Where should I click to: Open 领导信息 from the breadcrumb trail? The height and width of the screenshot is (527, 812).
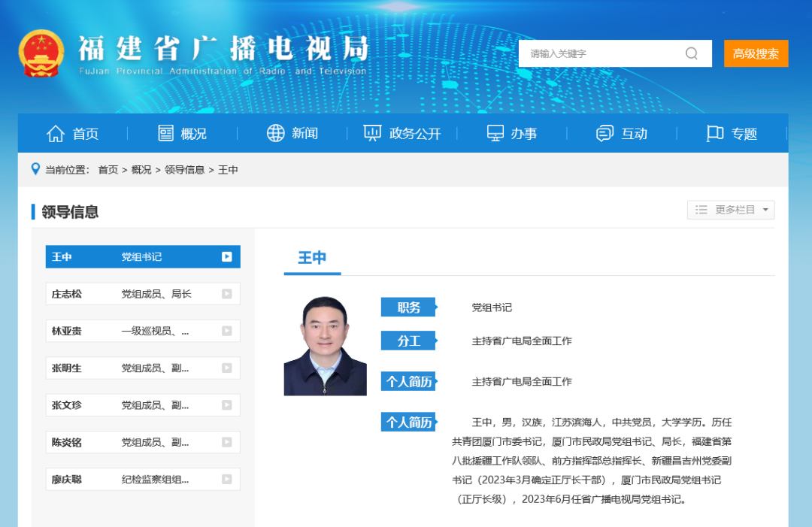click(x=185, y=170)
